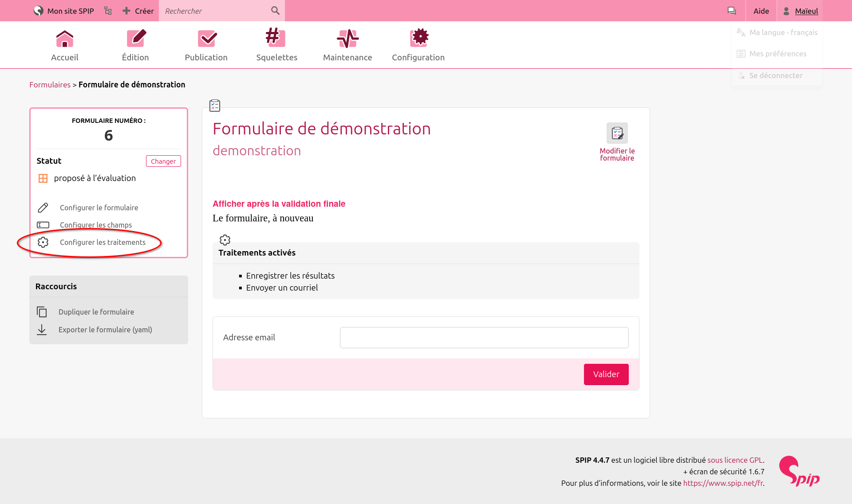Click Dupliquer le formulaire shortcut
The image size is (852, 504).
pos(96,312)
